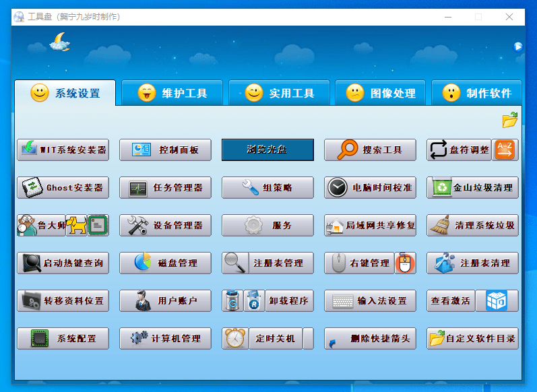Viewport: 537px width, 392px height.
Task: Click the A-Z orange sort icon
Action: [x=504, y=150]
